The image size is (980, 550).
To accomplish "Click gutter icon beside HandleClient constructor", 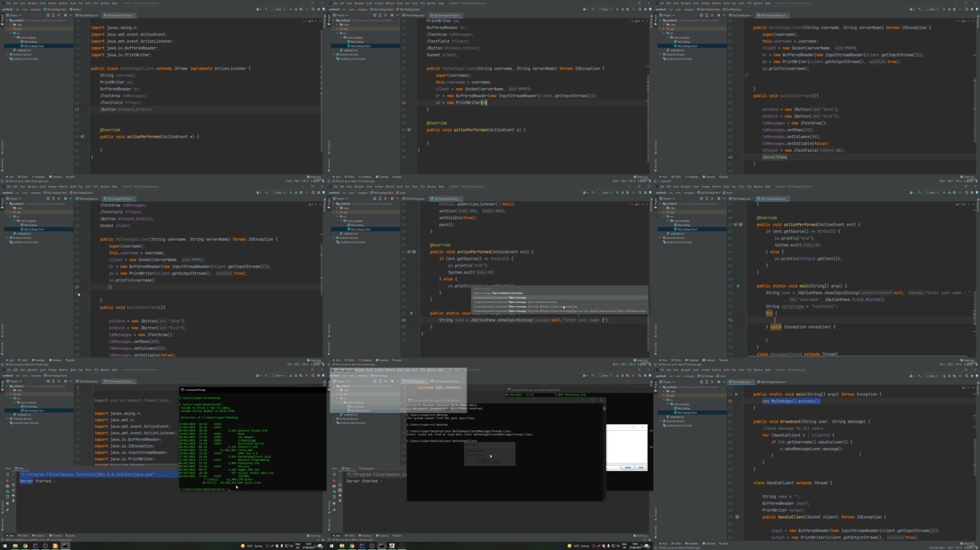I will pos(737,517).
